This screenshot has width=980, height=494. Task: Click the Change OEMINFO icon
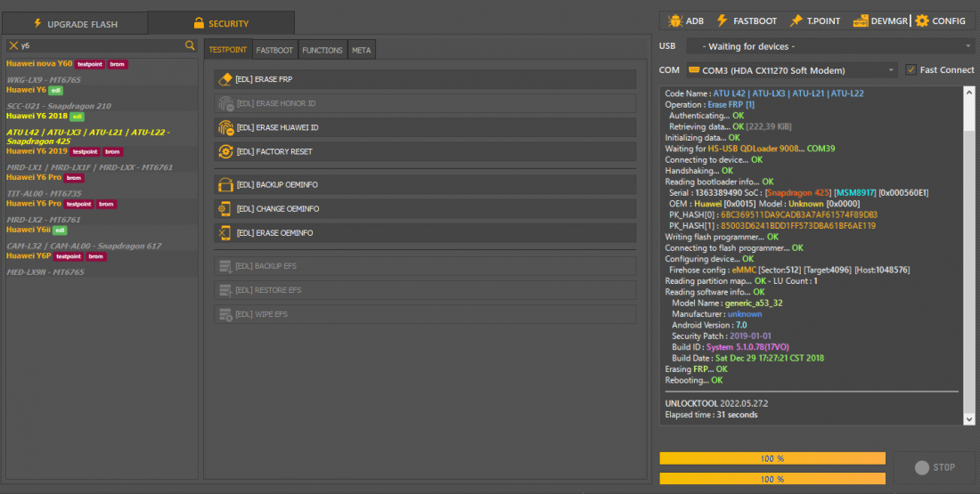[x=225, y=208]
